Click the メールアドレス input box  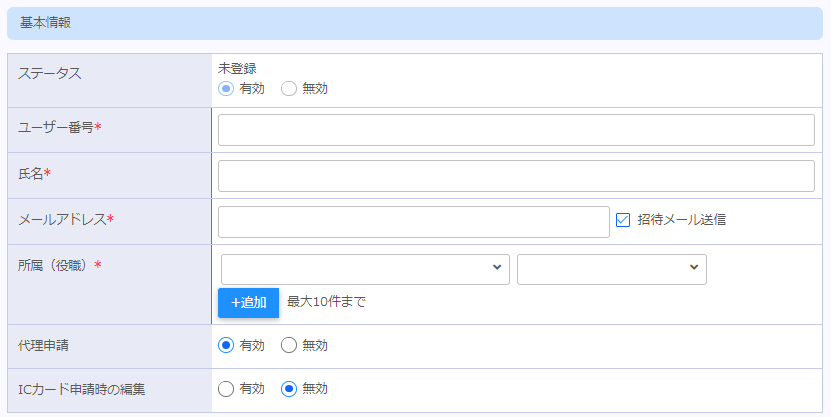[x=413, y=222]
